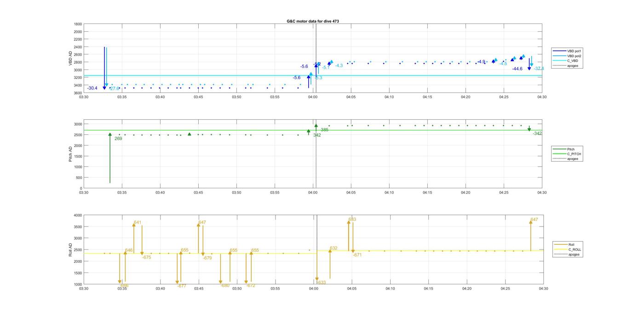Screen dimensions: 644x319
Task: Click the '632' roll data label
Action: (333, 248)
